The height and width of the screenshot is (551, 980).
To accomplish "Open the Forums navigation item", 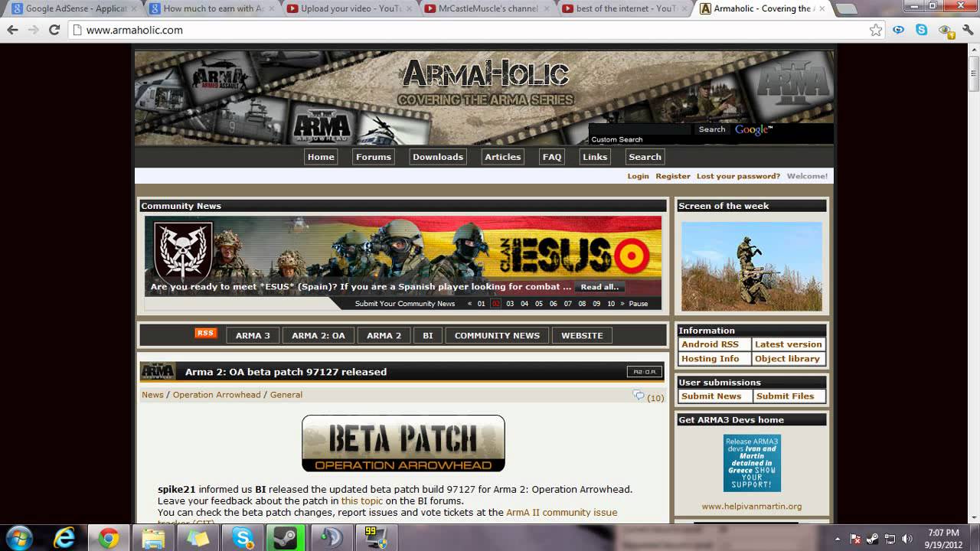I will point(374,157).
